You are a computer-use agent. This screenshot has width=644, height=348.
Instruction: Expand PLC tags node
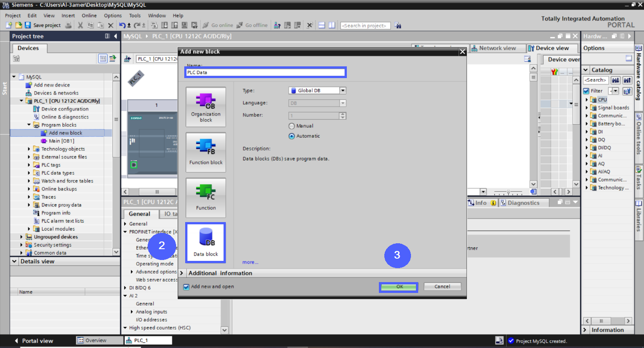[29, 165]
